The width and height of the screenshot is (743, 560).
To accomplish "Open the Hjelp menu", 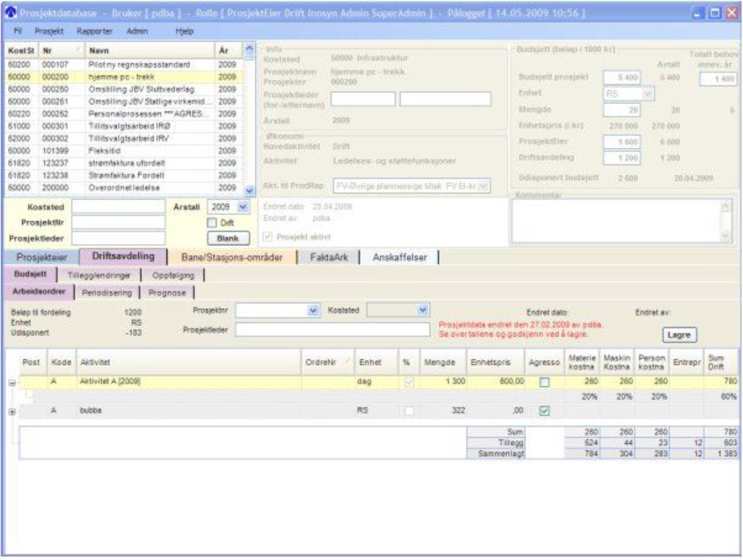I will 184,31.
